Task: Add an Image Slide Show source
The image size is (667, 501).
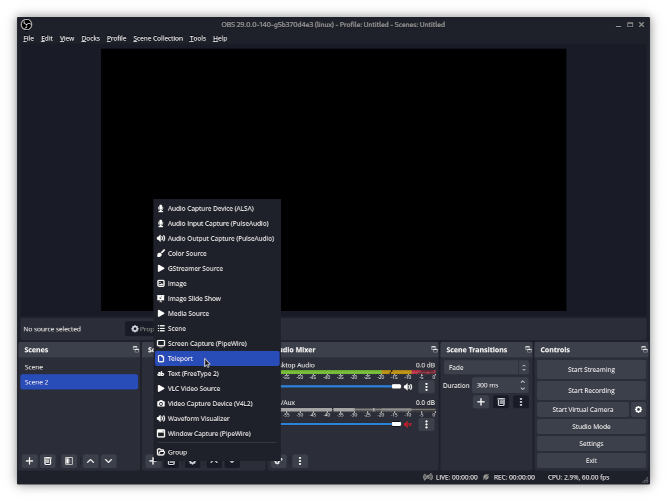Action: (217, 299)
